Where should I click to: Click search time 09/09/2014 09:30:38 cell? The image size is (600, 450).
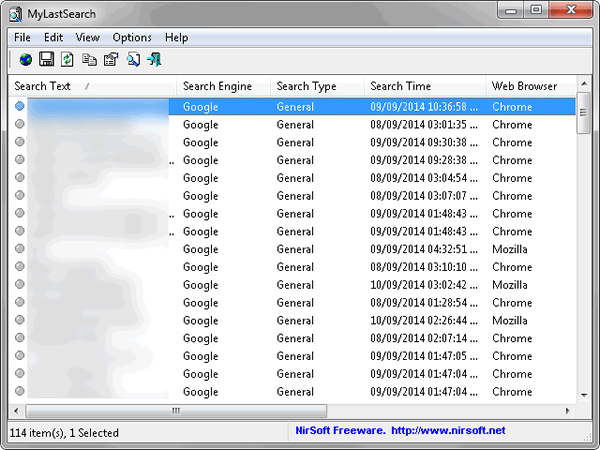424,142
